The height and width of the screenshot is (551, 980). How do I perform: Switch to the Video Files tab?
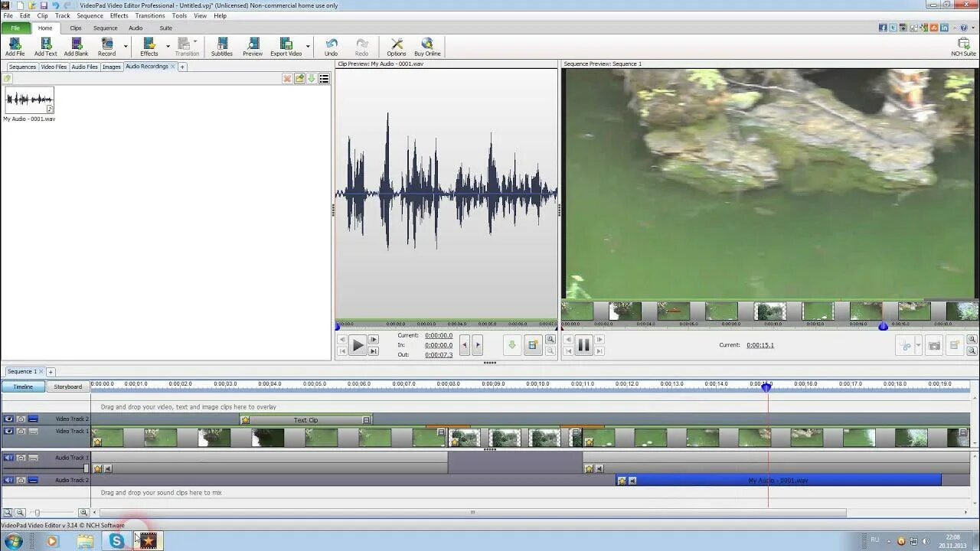coord(54,67)
